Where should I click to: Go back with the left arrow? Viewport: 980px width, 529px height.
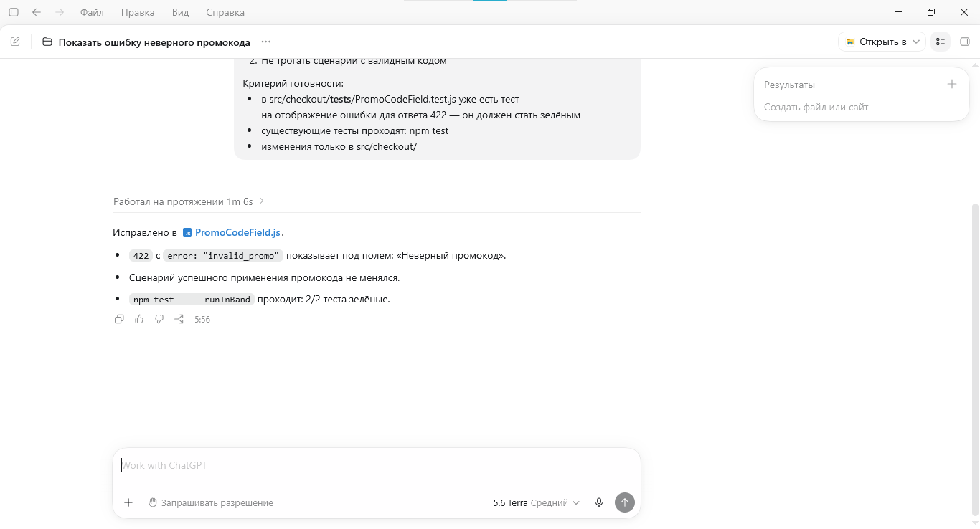[37, 12]
